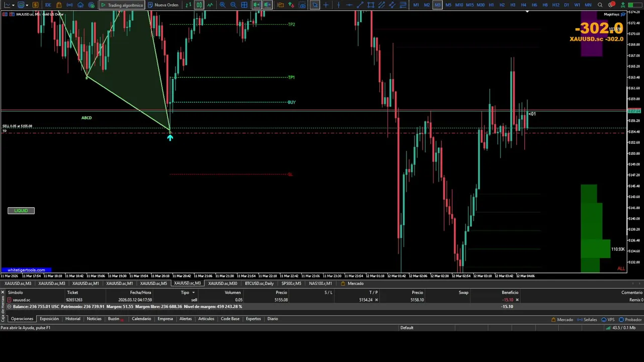Select M1 timeframe
This screenshot has width=644, height=362.
click(x=416, y=5)
